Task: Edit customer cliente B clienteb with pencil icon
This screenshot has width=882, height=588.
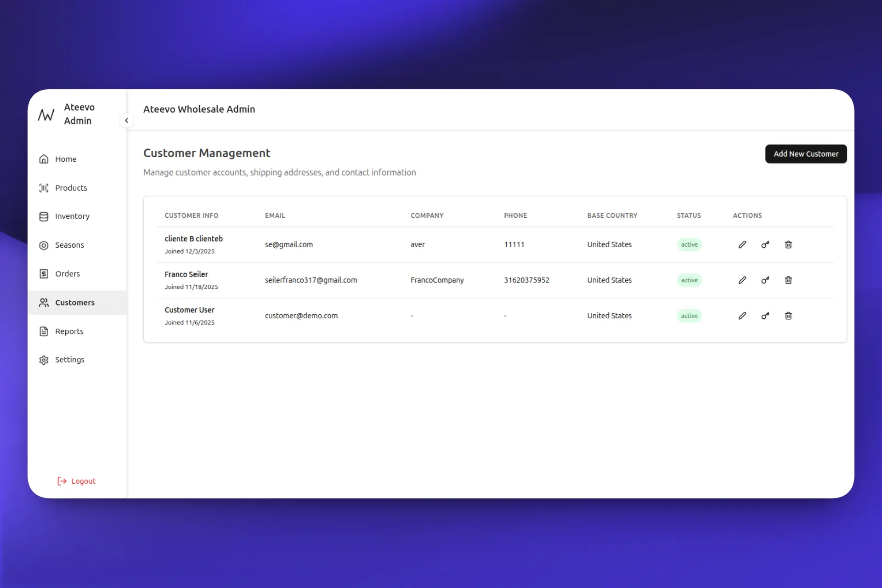Action: [742, 244]
